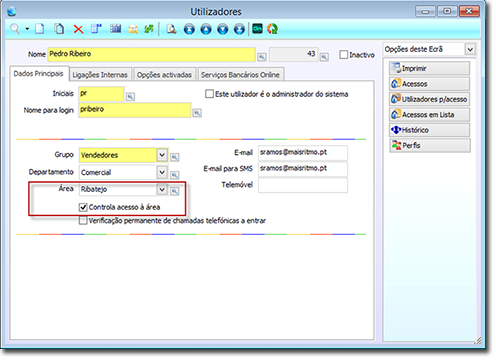Duplicate record using the copy pages icon
Image resolution: width=496 pixels, height=362 pixels.
(x=59, y=29)
